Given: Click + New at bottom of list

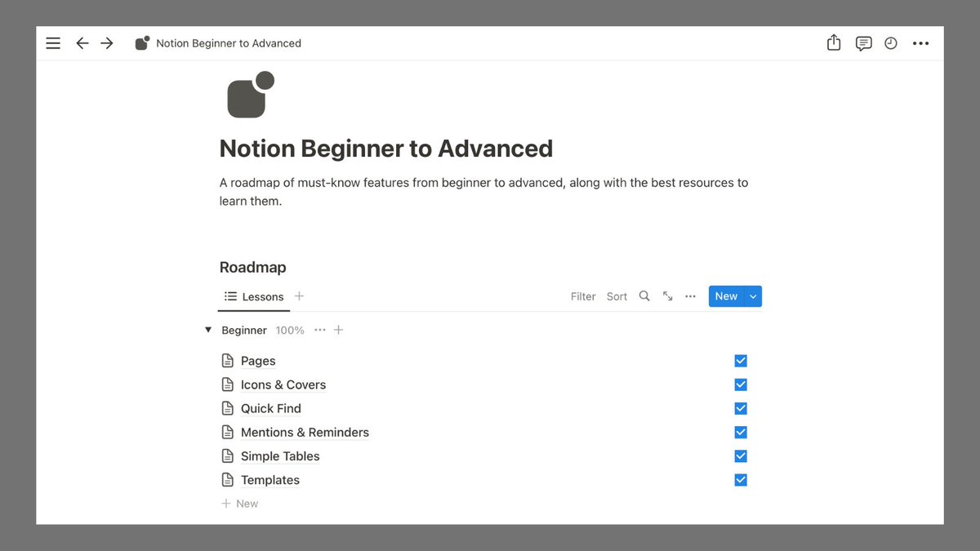Looking at the screenshot, I should (x=240, y=504).
